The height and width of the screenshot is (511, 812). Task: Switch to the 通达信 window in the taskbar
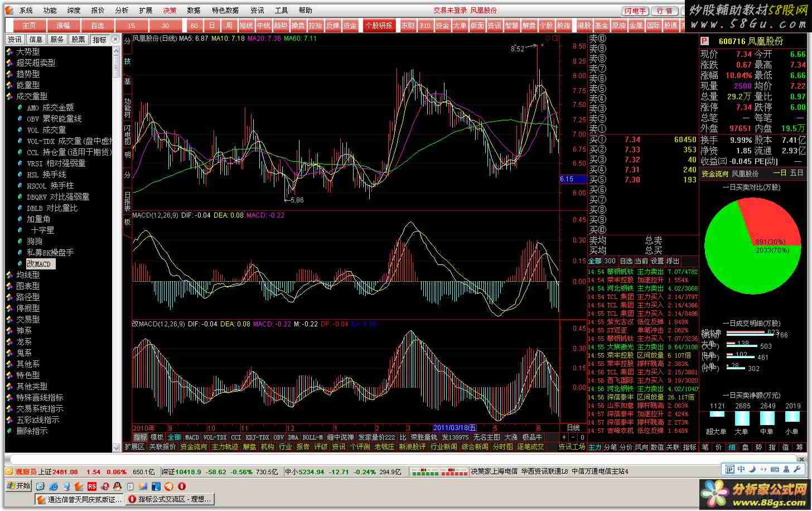[80, 499]
